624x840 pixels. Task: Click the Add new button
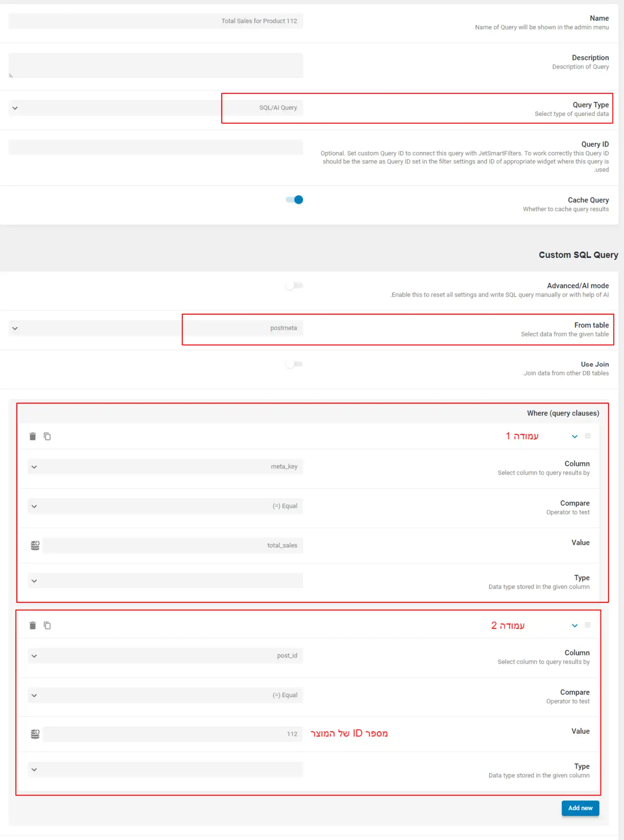point(580,808)
